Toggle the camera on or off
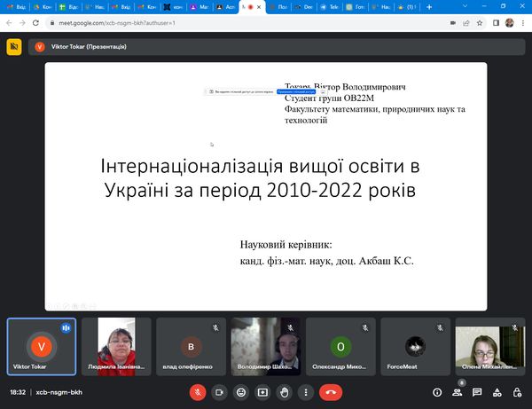Screen dimensions: 532x409 point(219,391)
